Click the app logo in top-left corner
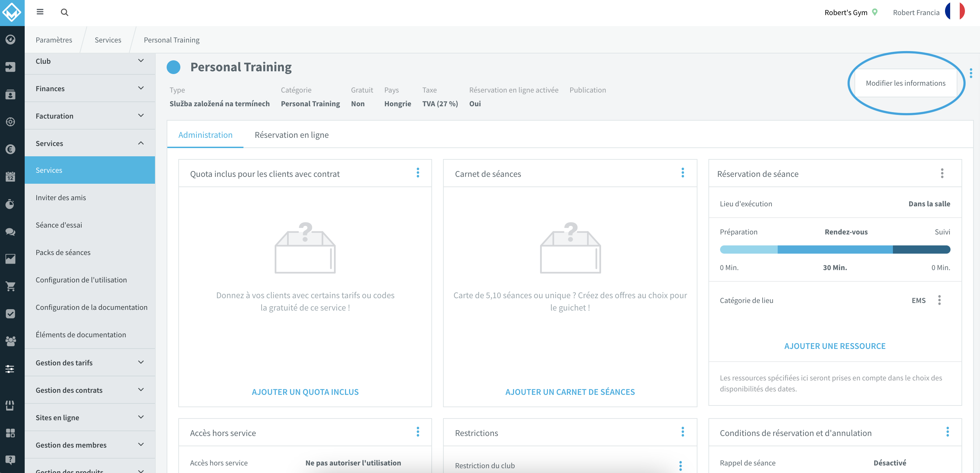Screen dimensions: 980x473 click(12, 13)
